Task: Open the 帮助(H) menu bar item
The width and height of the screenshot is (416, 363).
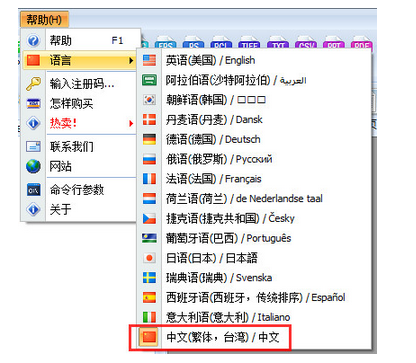Action: point(44,20)
